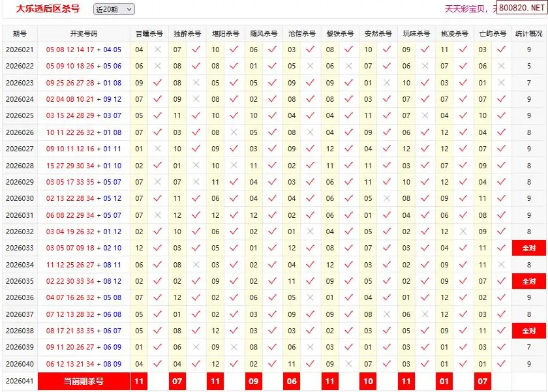Click the red 10 cell in the current-period row
The width and height of the screenshot is (548, 392).
click(368, 381)
